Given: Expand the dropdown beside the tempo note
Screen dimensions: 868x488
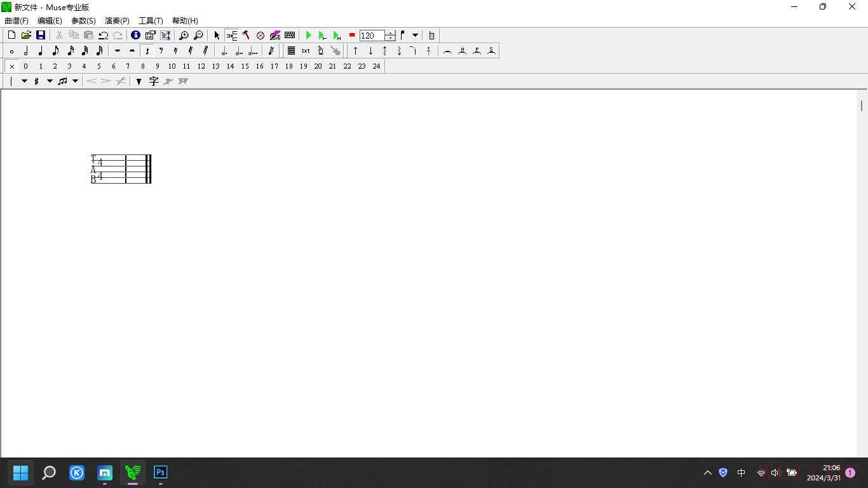Looking at the screenshot, I should 415,36.
